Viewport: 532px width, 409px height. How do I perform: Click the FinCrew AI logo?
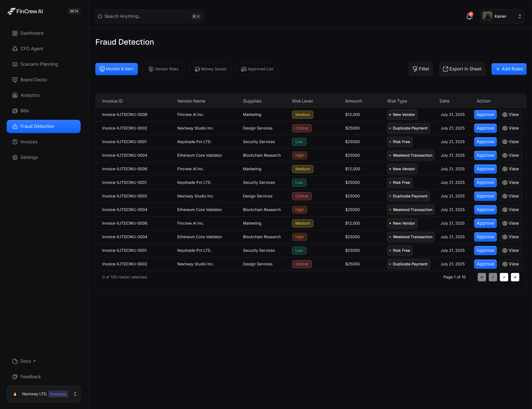[x=25, y=11]
